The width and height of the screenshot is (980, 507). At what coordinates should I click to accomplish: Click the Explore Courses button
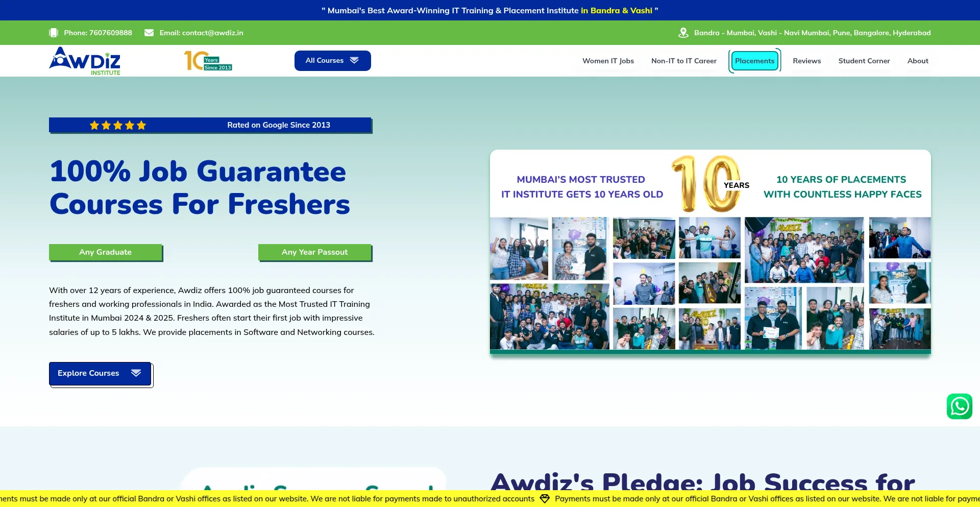click(x=100, y=373)
